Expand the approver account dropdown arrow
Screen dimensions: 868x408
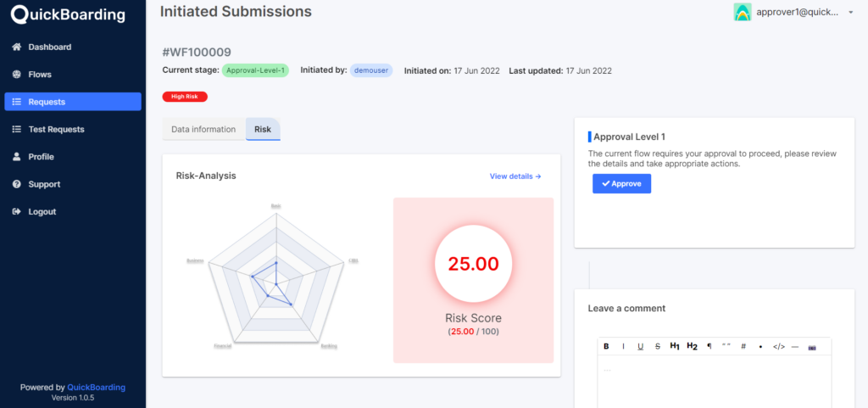(x=850, y=13)
